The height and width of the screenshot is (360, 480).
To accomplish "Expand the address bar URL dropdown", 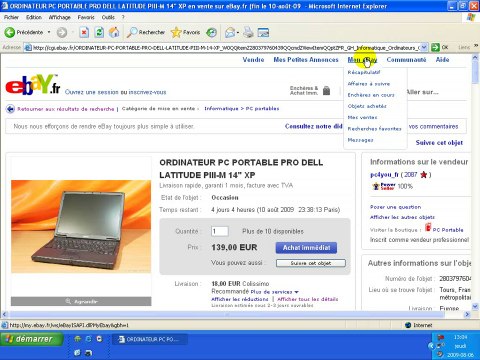I will tap(424, 47).
